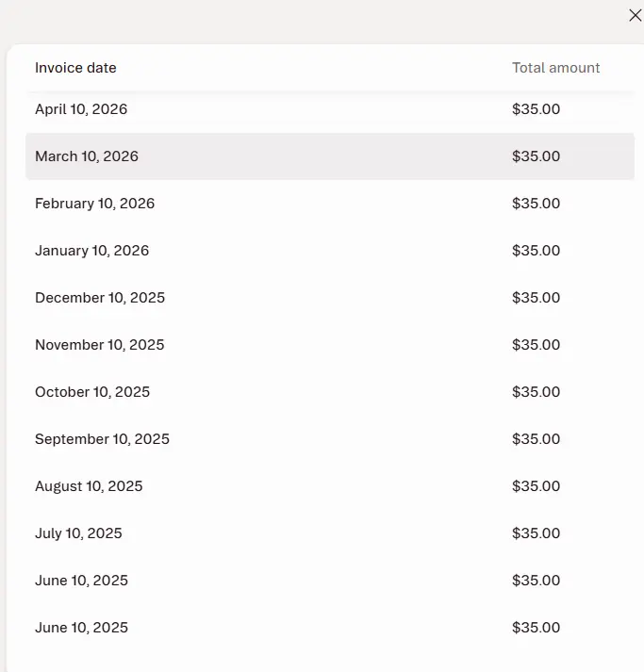Select the November 10, 2025 invoice date
Viewport: 644px width, 672px height.
pos(99,345)
